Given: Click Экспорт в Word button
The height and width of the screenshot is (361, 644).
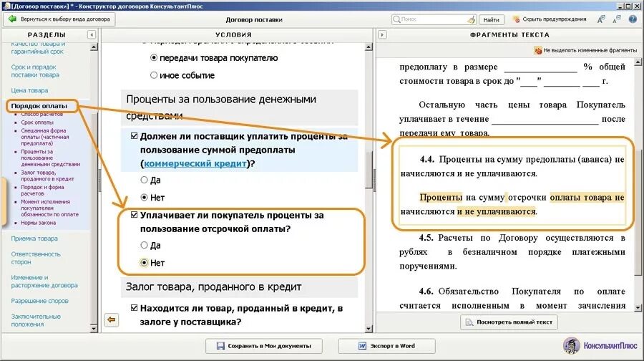Looking at the screenshot, I should [386, 346].
